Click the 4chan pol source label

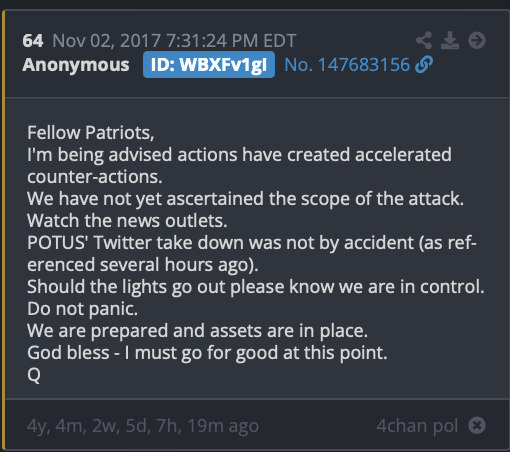pyautogui.click(x=417, y=426)
